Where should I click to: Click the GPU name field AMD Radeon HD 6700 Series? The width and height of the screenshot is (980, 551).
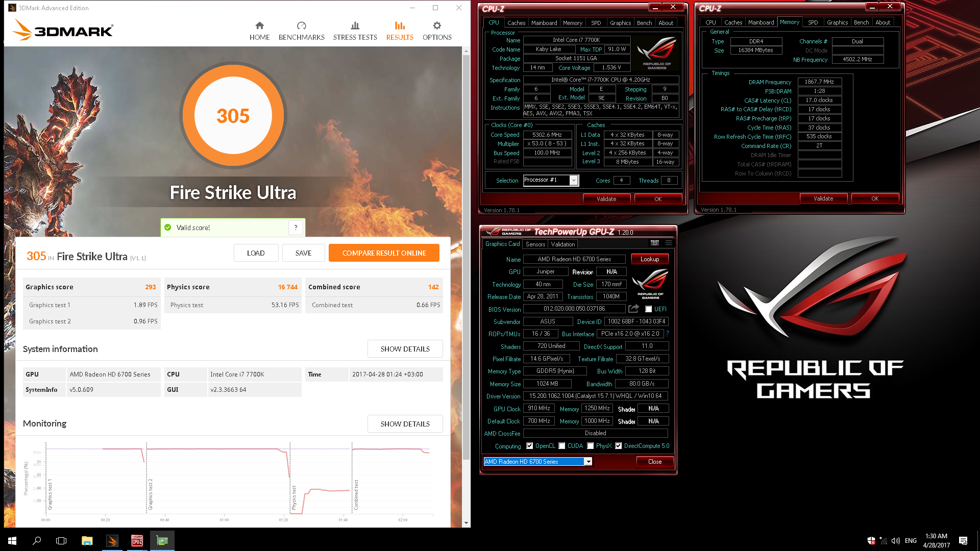(574, 259)
